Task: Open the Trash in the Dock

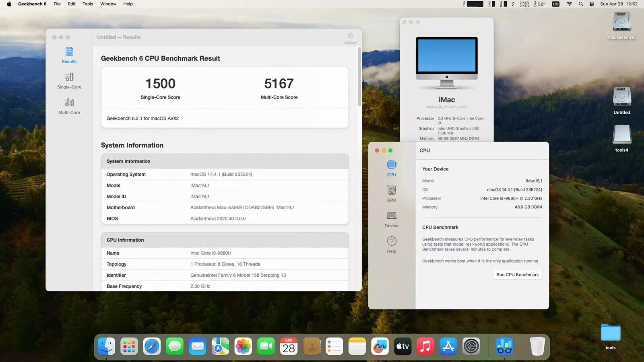Action: [537, 346]
